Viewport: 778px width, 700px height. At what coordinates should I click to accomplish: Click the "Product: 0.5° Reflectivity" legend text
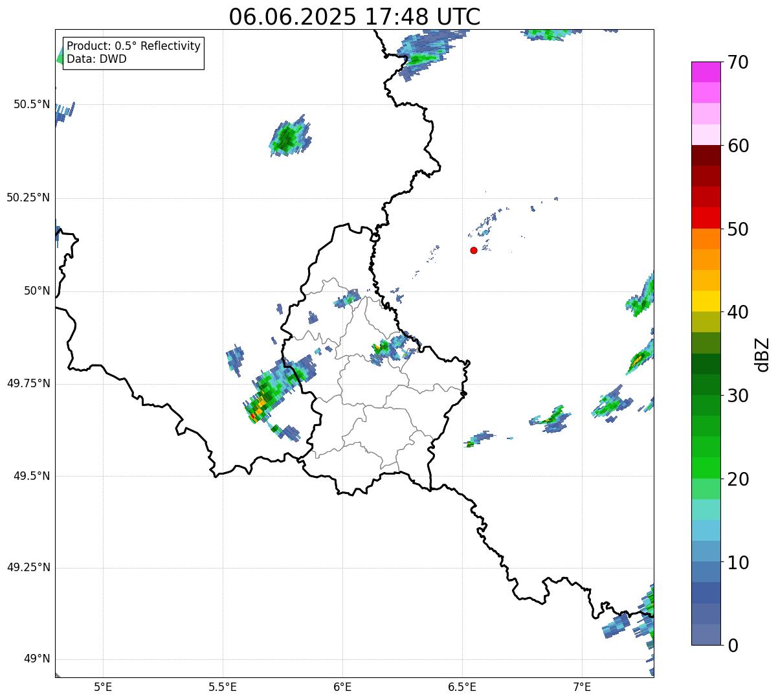(134, 47)
